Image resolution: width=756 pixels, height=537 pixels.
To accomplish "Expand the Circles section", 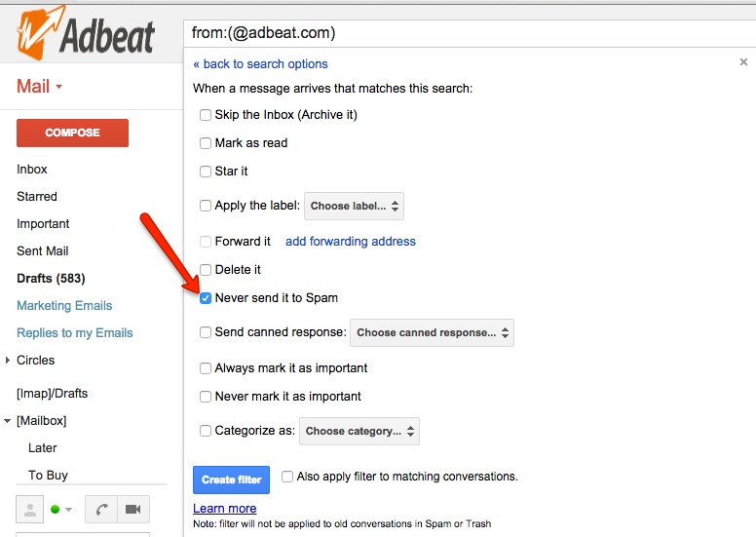I will [x=7, y=360].
